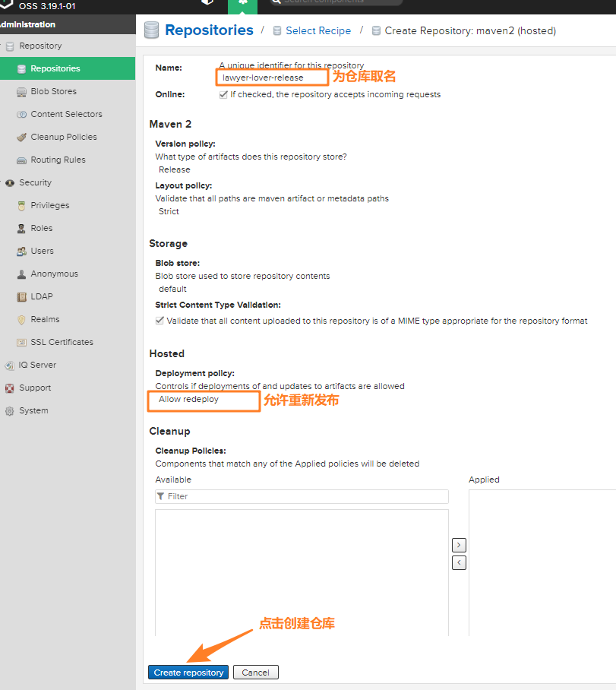Click the SSL Certificates icon
This screenshot has width=616, height=690.
click(21, 343)
